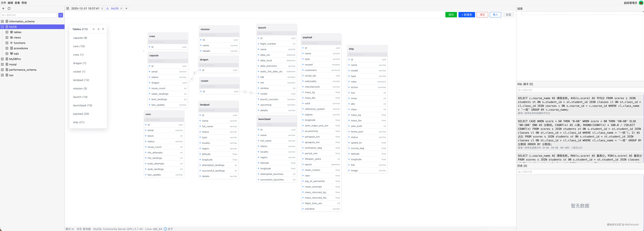Image resolution: width=644 pixels, height=231 pixels.
Task: Click the green 保存 button
Action: pyautogui.click(x=451, y=15)
